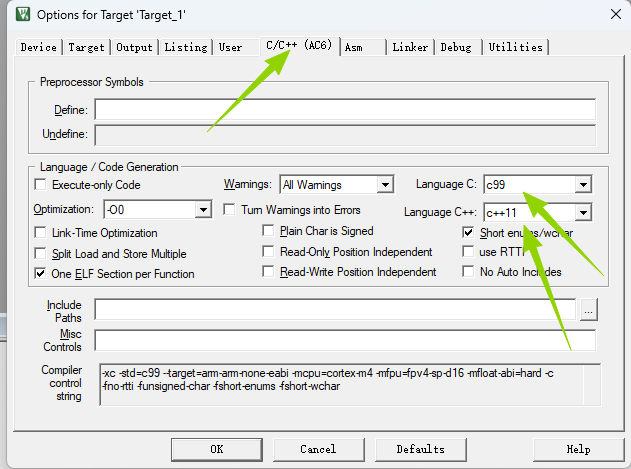Open the Language C dropdown
631x469 pixels.
[583, 185]
